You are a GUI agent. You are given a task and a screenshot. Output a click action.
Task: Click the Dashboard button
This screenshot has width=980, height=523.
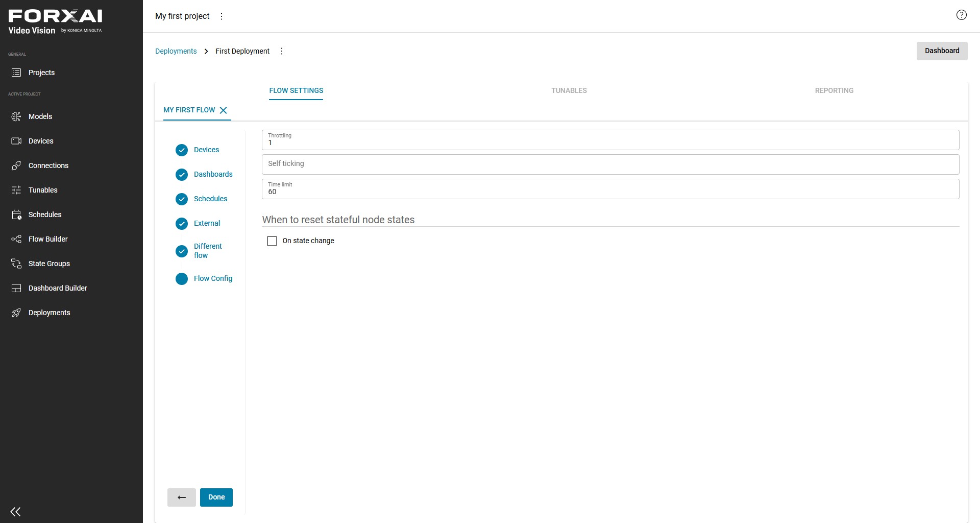942,51
